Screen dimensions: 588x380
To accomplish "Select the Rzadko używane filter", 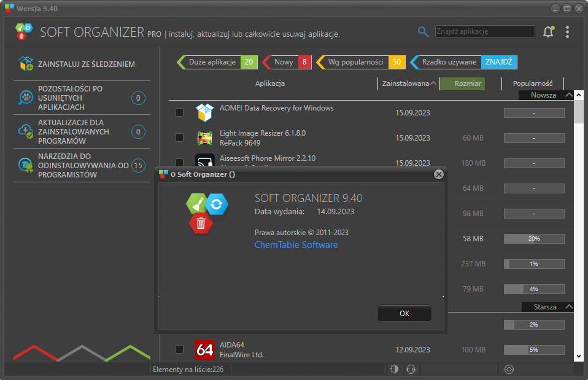I will pyautogui.click(x=446, y=62).
